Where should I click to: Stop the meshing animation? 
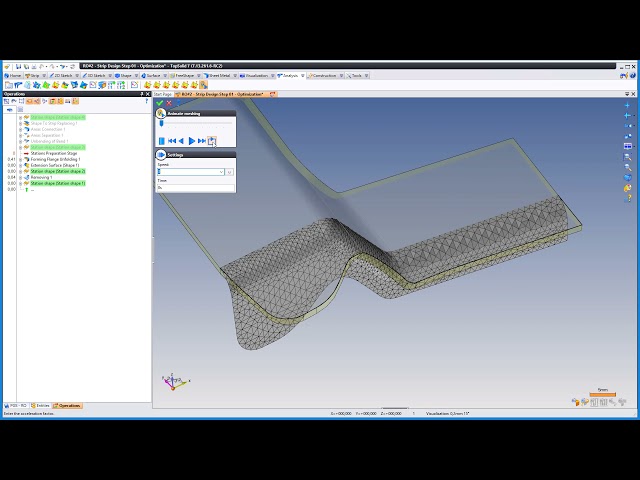(161, 141)
